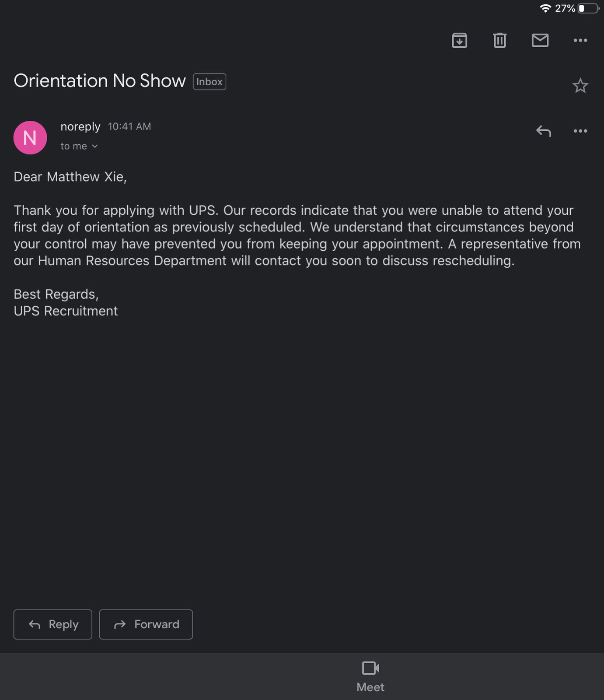Delete the email using the trash icon
The height and width of the screenshot is (700, 604).
click(500, 40)
